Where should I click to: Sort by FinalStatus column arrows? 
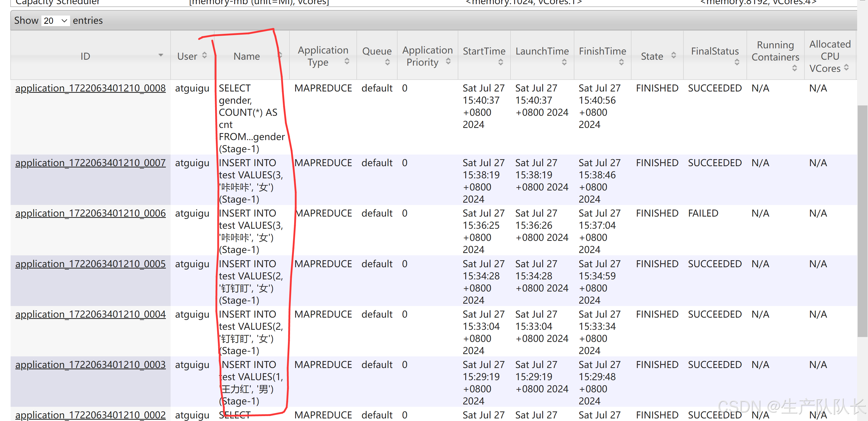pyautogui.click(x=737, y=62)
